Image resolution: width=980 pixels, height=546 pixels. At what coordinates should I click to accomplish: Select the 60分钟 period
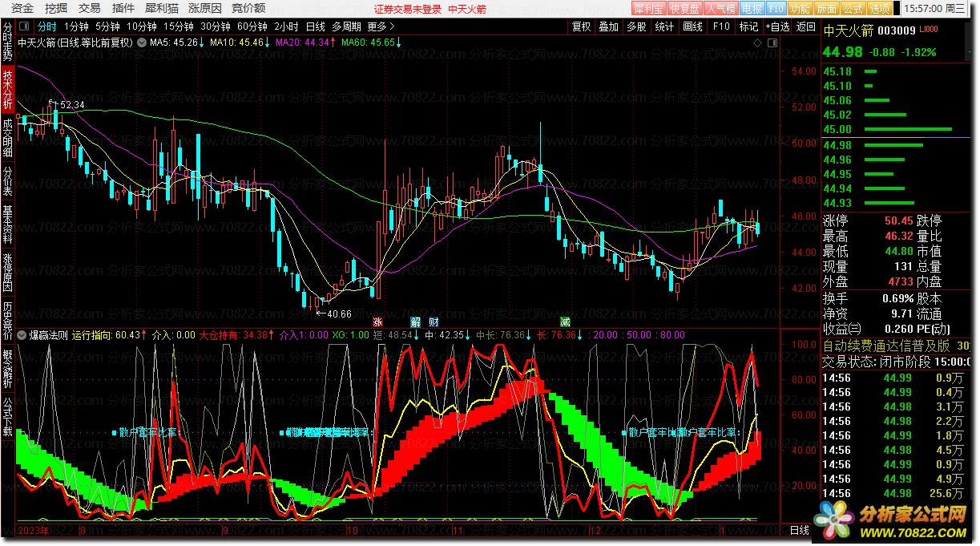252,26
